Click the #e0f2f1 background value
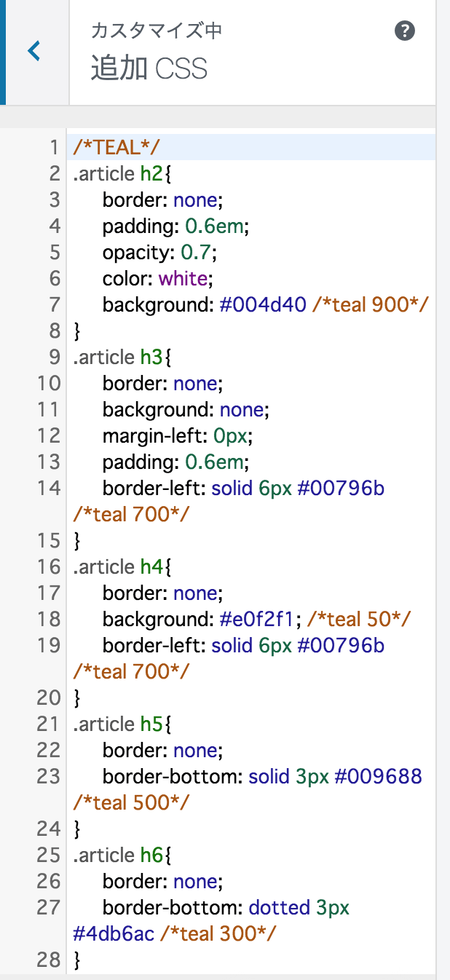Viewport: 450px width, 980px height. (x=259, y=620)
